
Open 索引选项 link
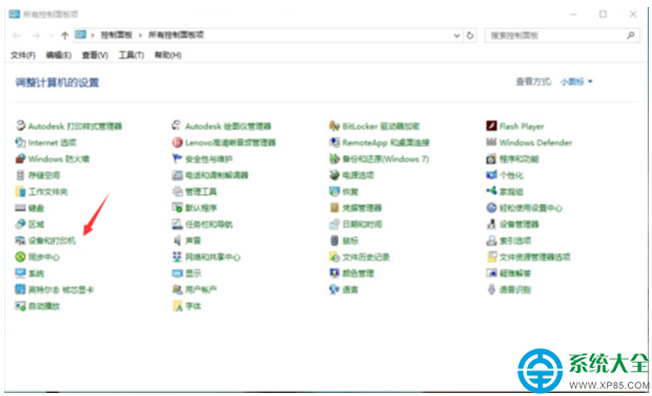(515, 240)
